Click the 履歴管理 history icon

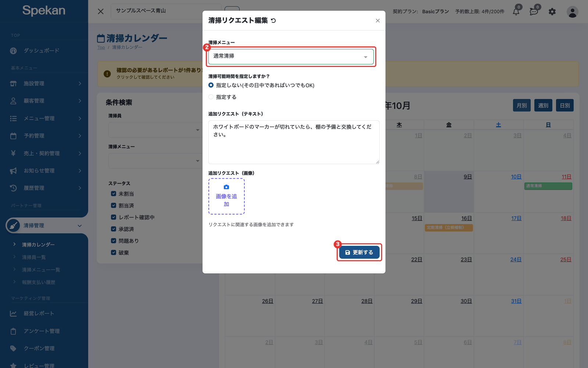(13, 188)
